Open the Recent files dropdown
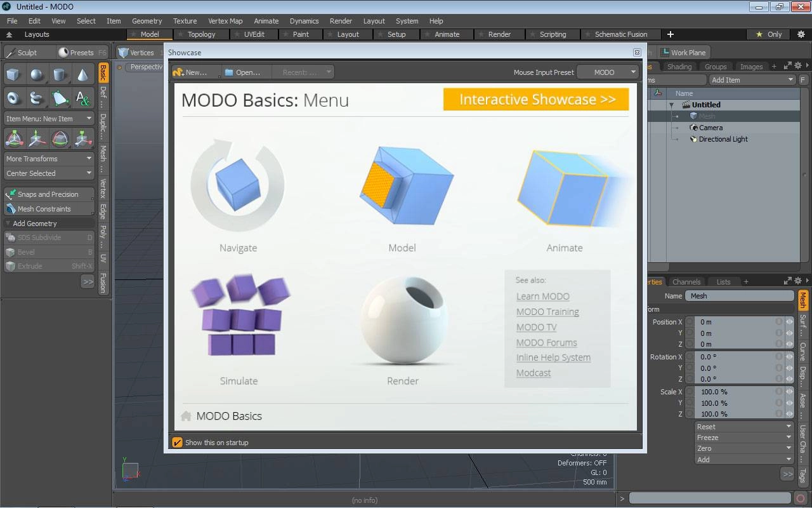 (x=304, y=72)
